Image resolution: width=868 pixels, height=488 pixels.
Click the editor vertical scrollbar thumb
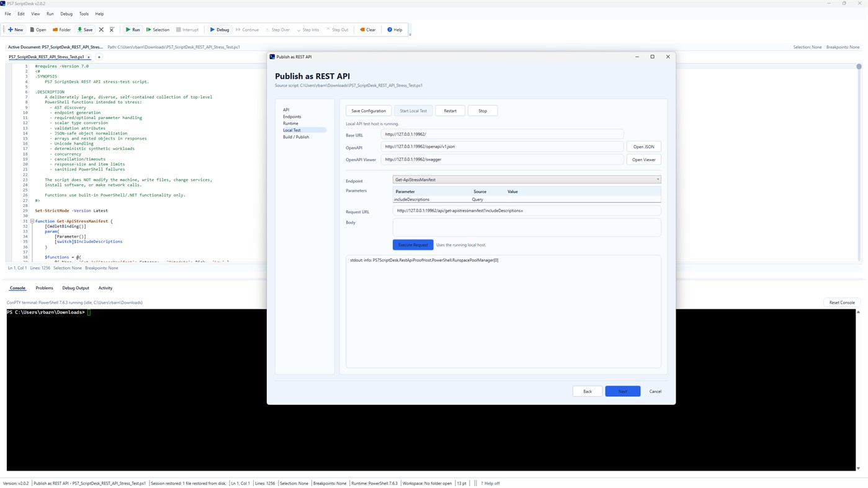tap(859, 66)
